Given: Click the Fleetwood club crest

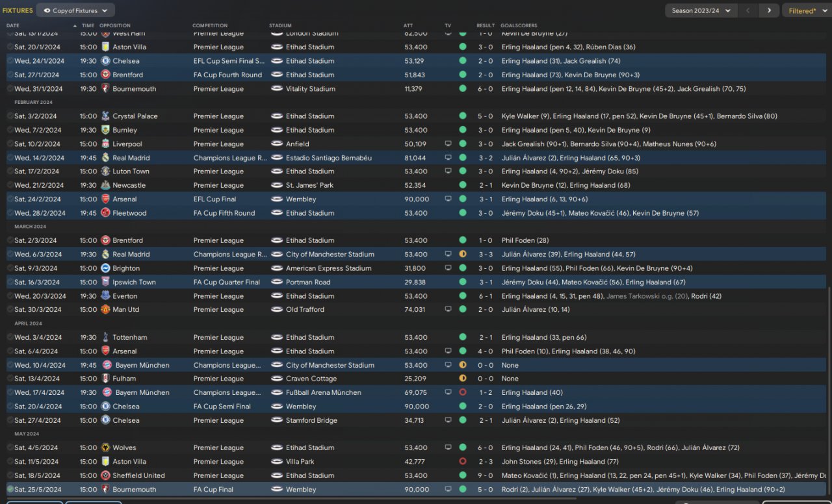Looking at the screenshot, I should pyautogui.click(x=105, y=213).
